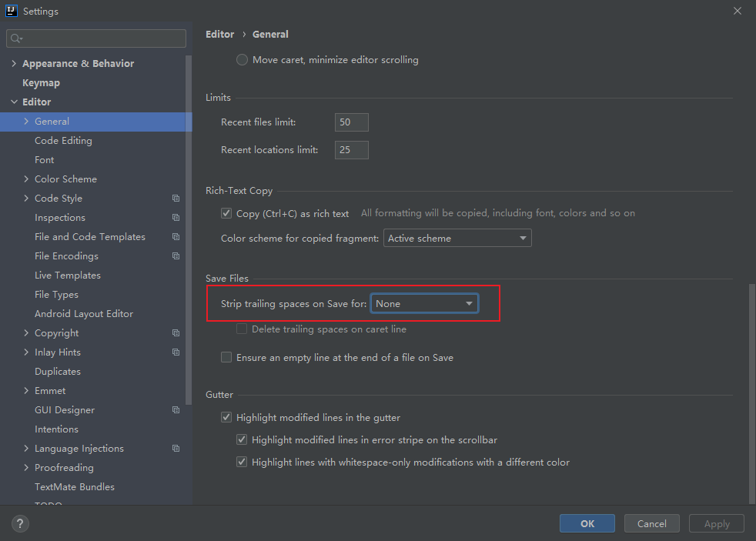Open Color scheme for copied fragment dropdown

[457, 238]
